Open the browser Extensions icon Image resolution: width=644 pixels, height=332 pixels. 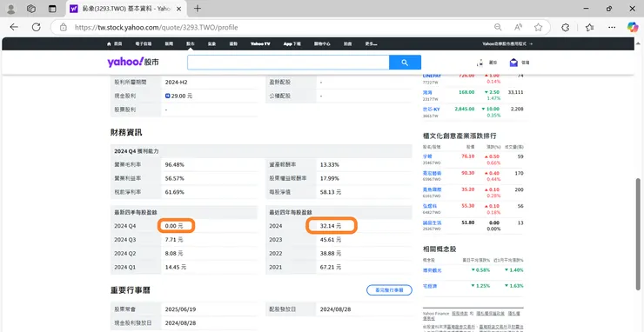click(x=566, y=27)
